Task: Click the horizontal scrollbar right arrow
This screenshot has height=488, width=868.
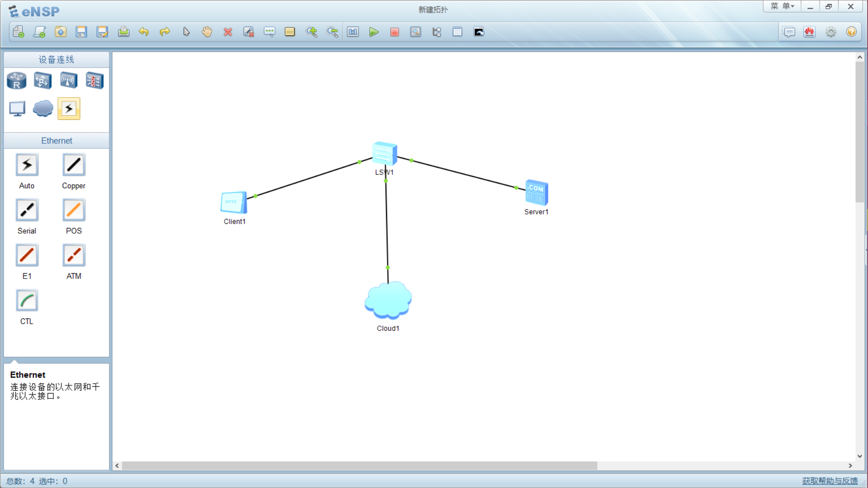Action: (850, 466)
